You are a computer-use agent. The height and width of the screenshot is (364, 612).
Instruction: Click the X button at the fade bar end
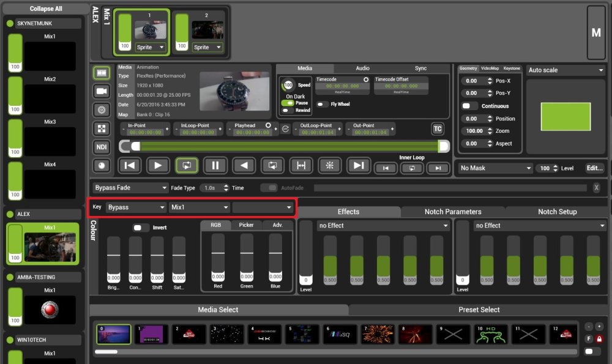596,188
